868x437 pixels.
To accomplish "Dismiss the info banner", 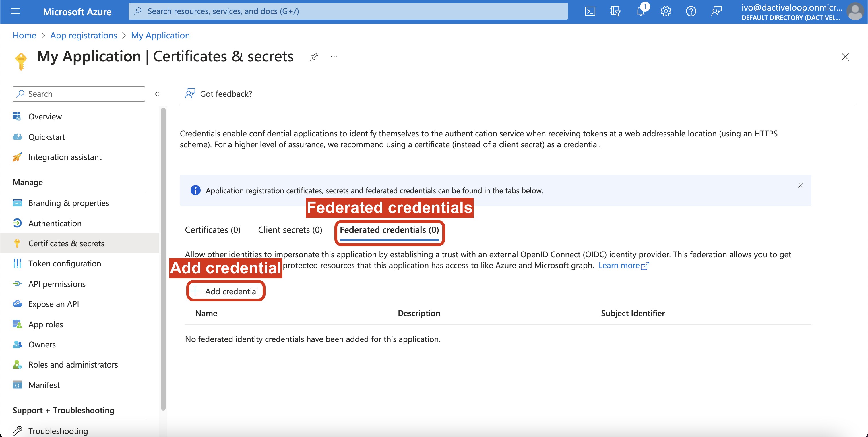I will pyautogui.click(x=800, y=185).
